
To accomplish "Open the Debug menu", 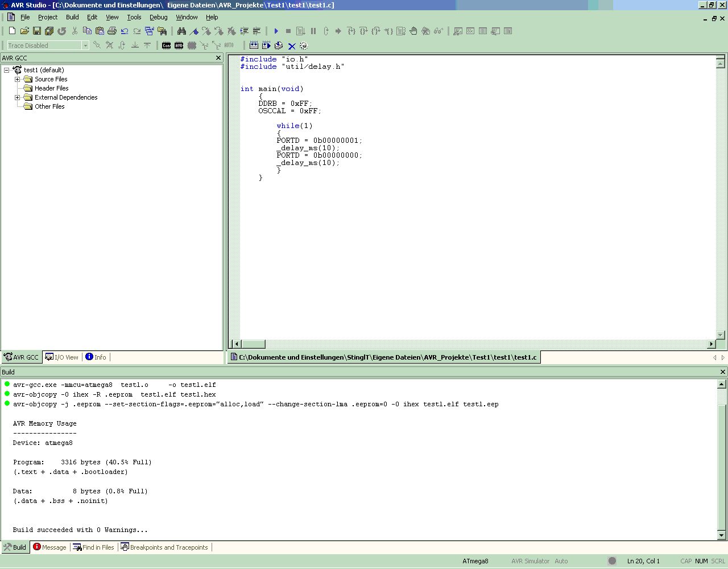I will (158, 17).
